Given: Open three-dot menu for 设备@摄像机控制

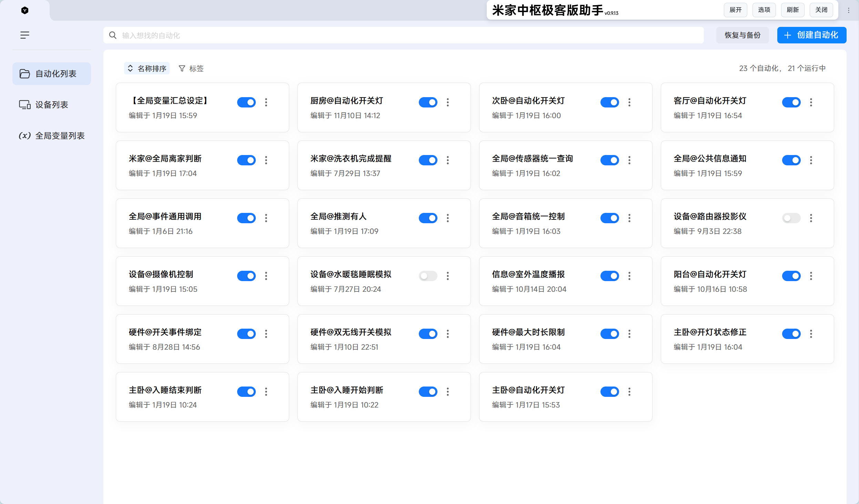Looking at the screenshot, I should pyautogui.click(x=266, y=276).
